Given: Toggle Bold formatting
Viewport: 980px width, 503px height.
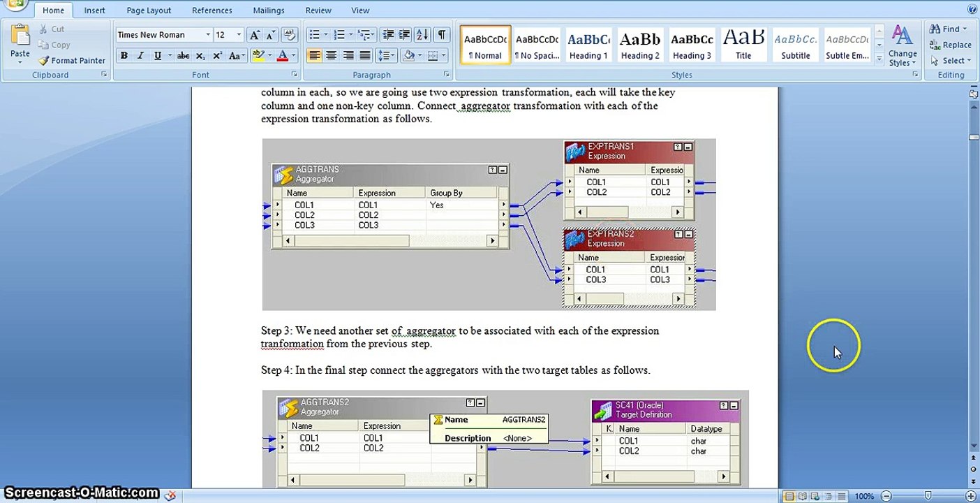Looking at the screenshot, I should pos(124,56).
